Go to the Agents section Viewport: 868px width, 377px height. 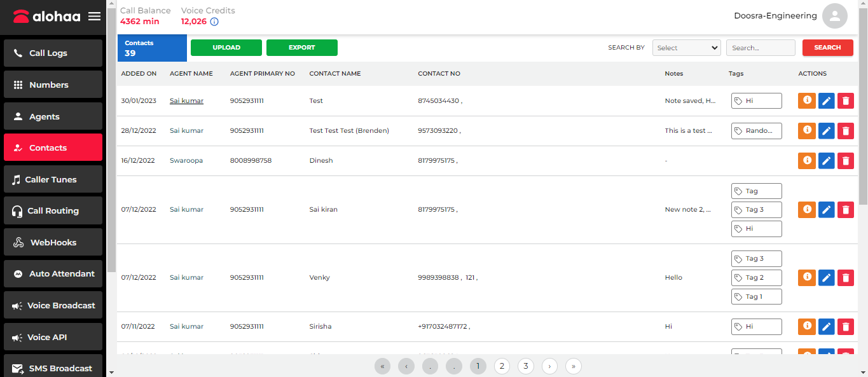(x=53, y=116)
